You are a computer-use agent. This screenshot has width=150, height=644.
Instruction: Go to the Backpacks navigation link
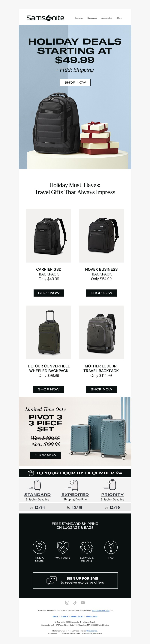92,18
